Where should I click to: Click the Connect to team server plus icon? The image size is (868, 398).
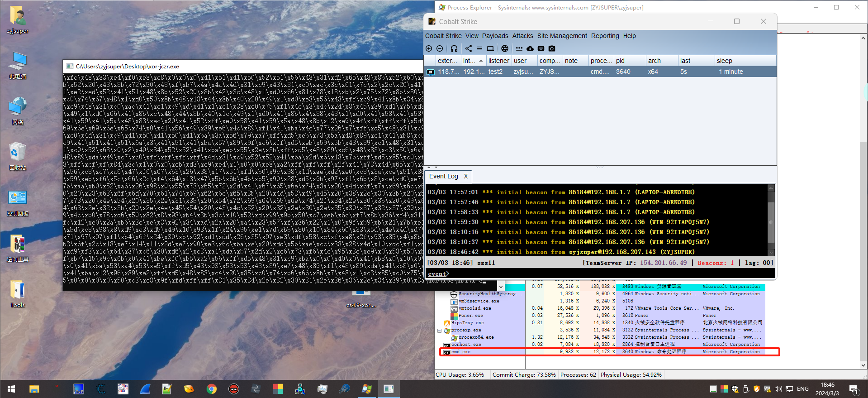tap(429, 48)
